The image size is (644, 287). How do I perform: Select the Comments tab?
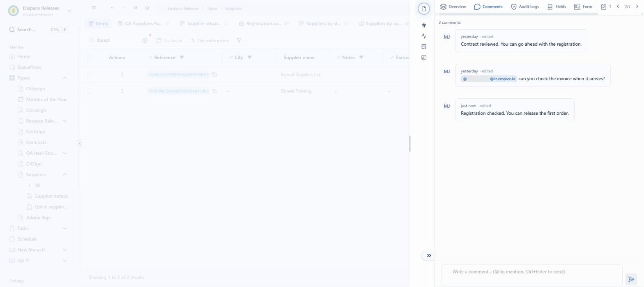488,7
